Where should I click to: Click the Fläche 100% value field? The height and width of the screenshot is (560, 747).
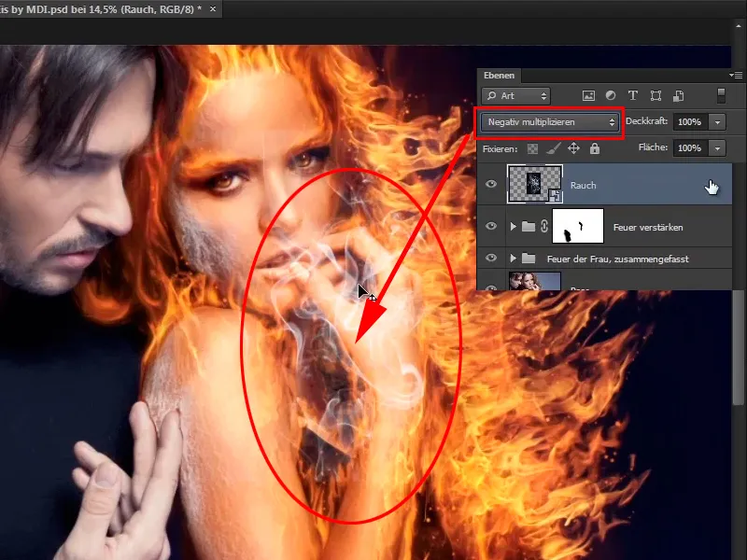tap(690, 148)
